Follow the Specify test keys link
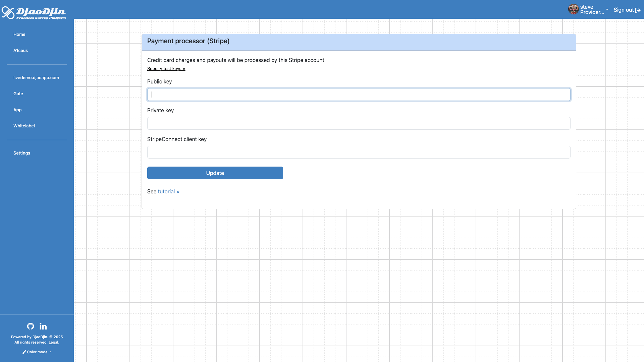 coord(166,68)
